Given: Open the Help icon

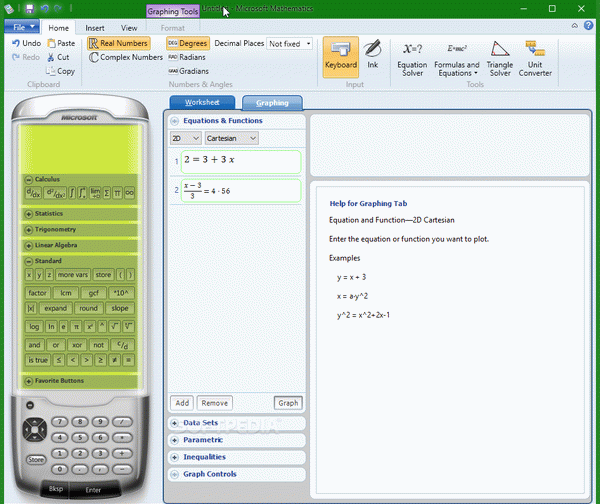Looking at the screenshot, I should click(589, 26).
